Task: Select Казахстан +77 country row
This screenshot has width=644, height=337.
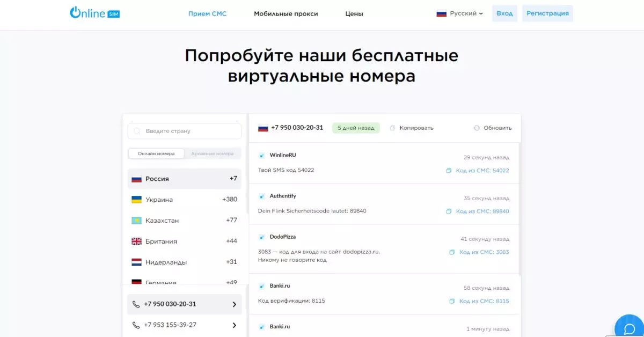Action: tap(184, 221)
